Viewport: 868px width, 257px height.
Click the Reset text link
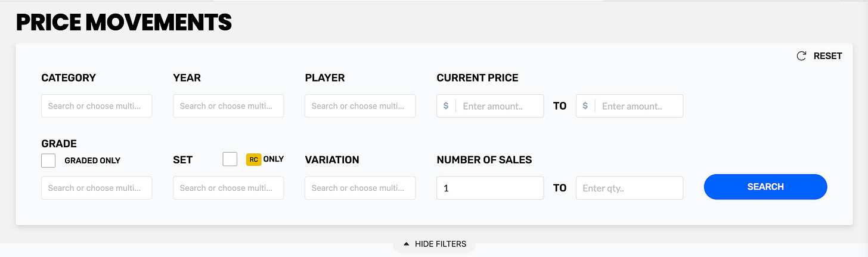[x=828, y=56]
